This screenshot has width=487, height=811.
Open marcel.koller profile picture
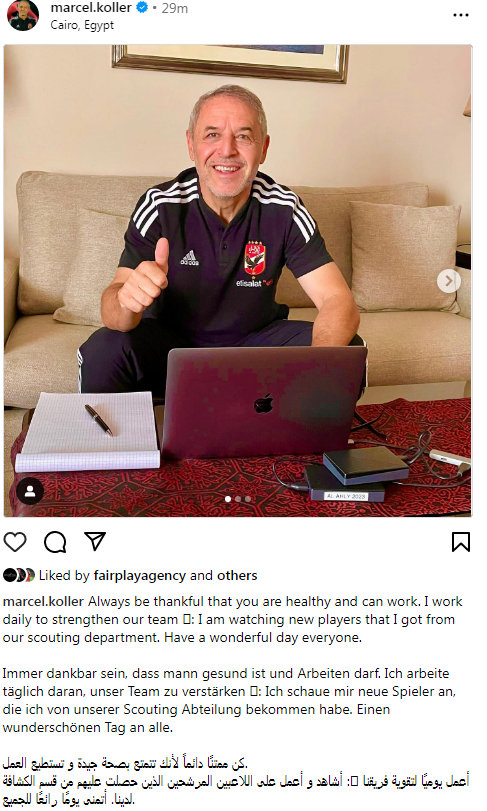pos(23,15)
